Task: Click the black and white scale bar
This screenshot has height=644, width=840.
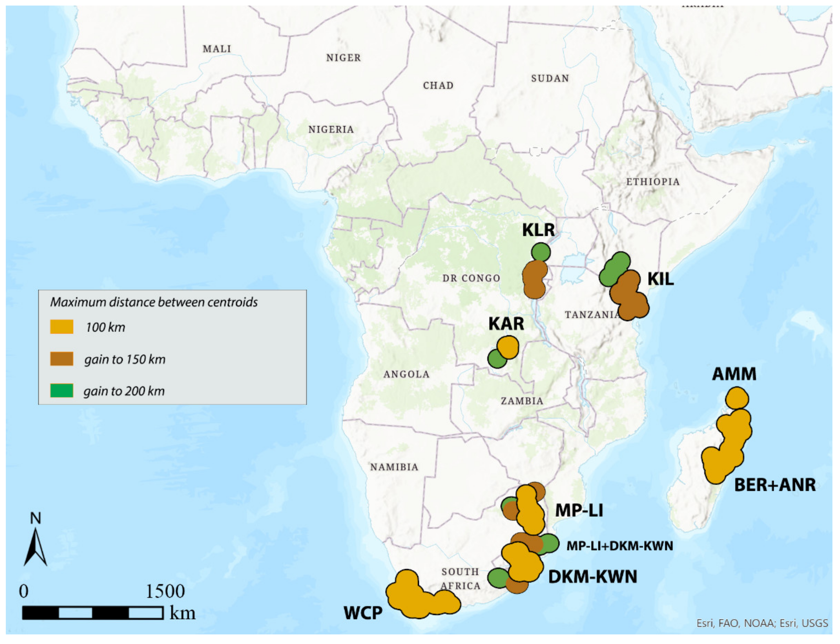Action: (x=93, y=612)
